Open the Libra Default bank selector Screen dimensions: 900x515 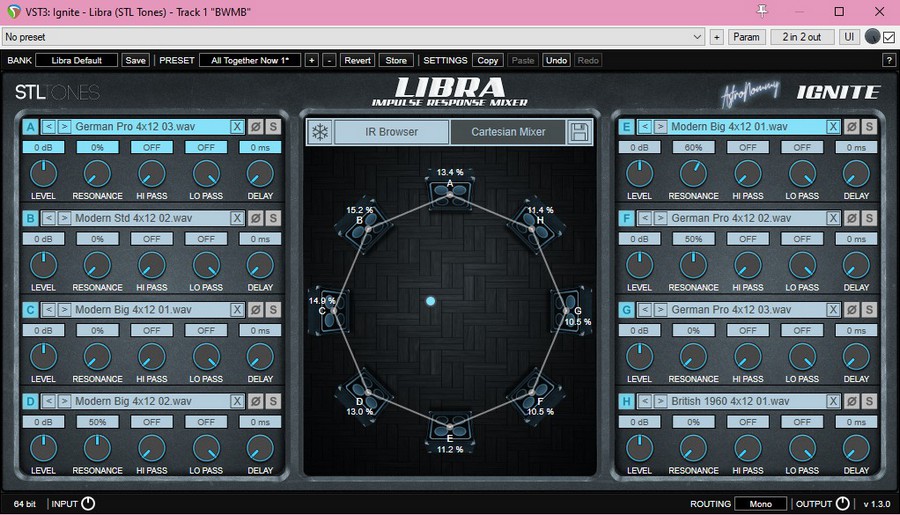pyautogui.click(x=77, y=60)
